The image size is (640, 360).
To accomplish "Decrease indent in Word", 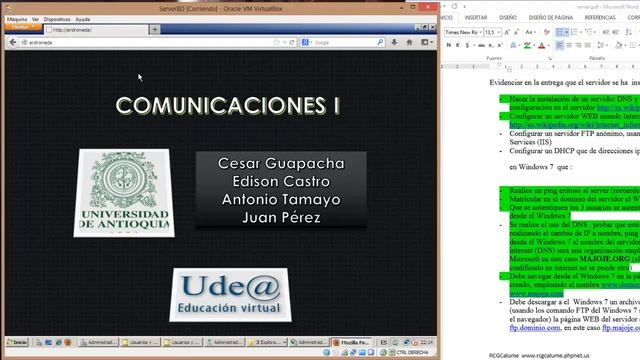I will (x=606, y=32).
